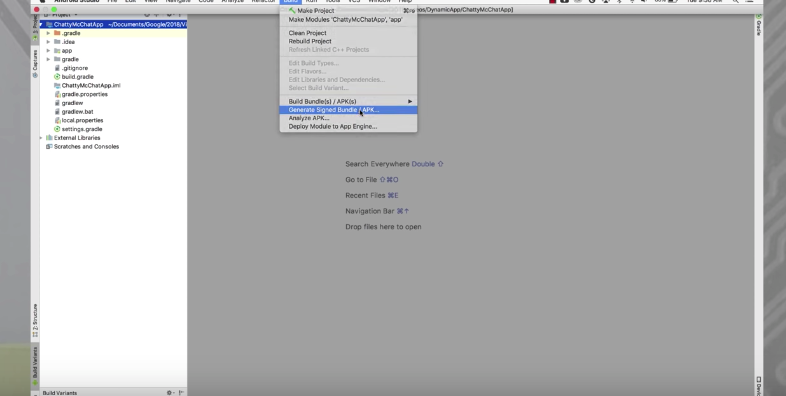Click greyed Edit Libraries and Dependencies...
Viewport: 786px width, 396px height.
[x=348, y=80]
